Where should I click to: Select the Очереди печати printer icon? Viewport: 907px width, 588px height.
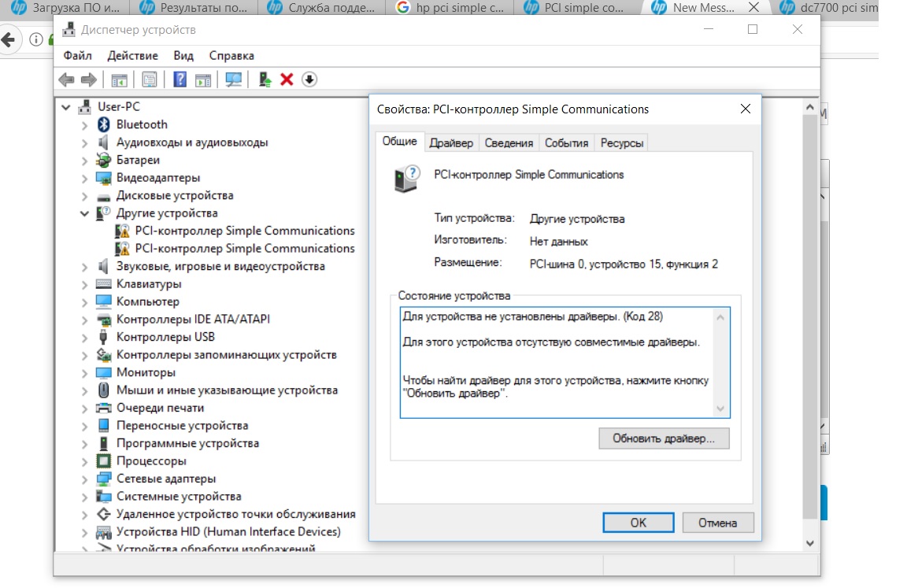(x=104, y=408)
